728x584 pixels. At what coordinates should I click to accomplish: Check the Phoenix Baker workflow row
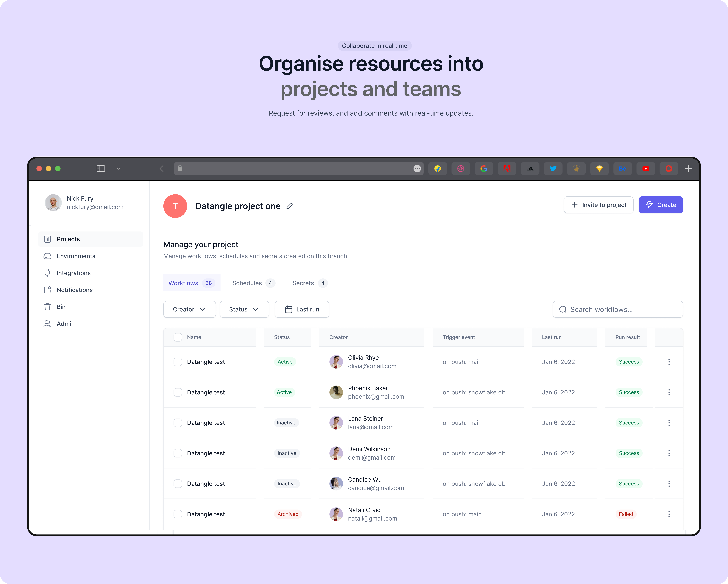[178, 392]
